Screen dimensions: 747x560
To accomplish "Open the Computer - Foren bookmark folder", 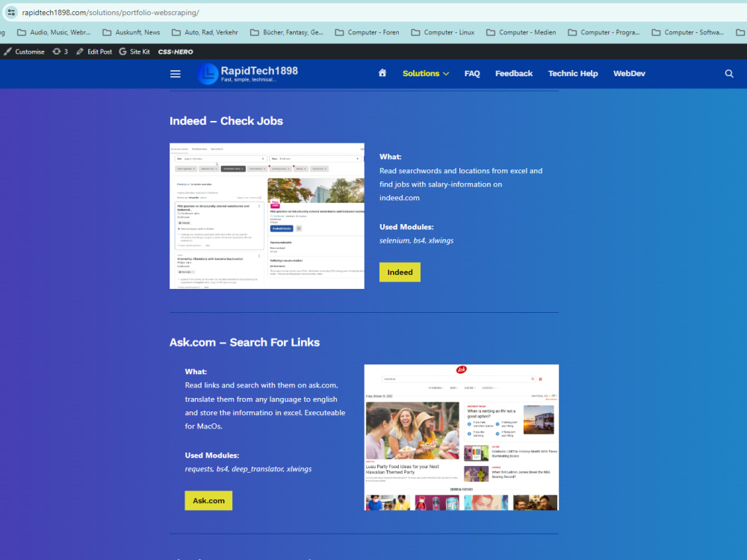I will (x=367, y=32).
